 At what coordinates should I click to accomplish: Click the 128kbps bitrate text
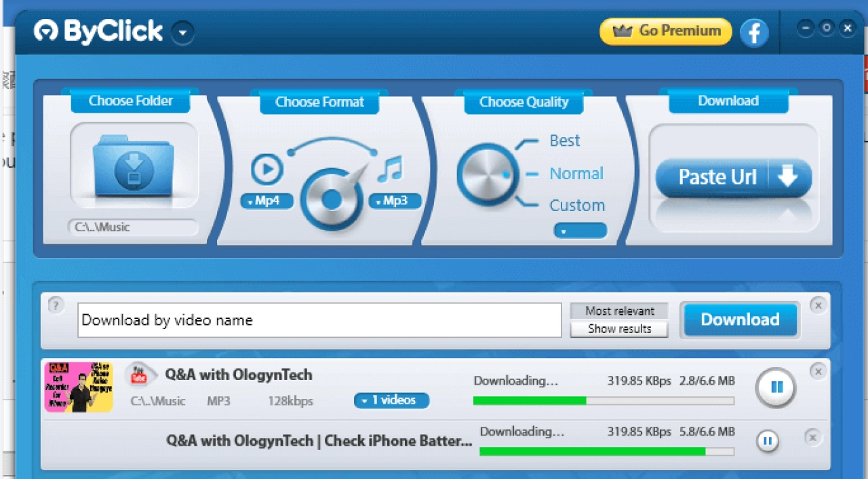click(x=290, y=401)
